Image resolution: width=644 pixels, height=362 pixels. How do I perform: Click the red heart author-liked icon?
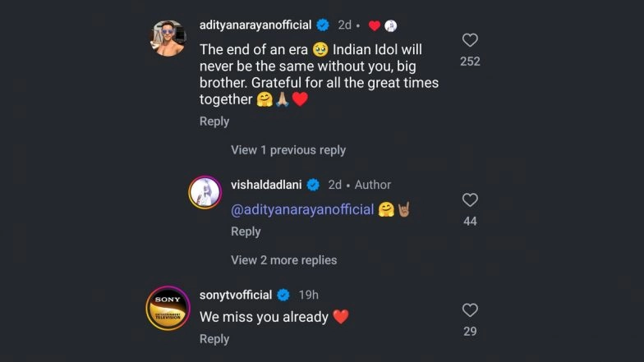click(375, 25)
